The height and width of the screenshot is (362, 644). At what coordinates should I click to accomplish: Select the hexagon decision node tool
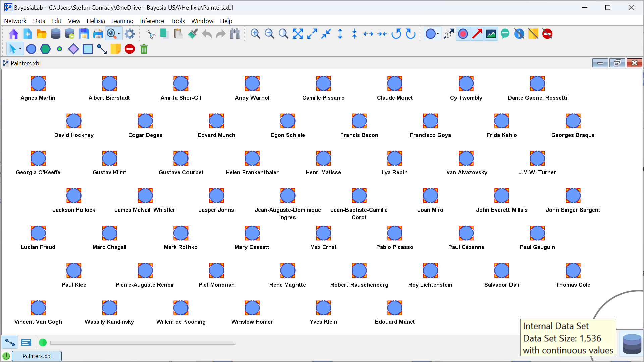[x=45, y=49]
